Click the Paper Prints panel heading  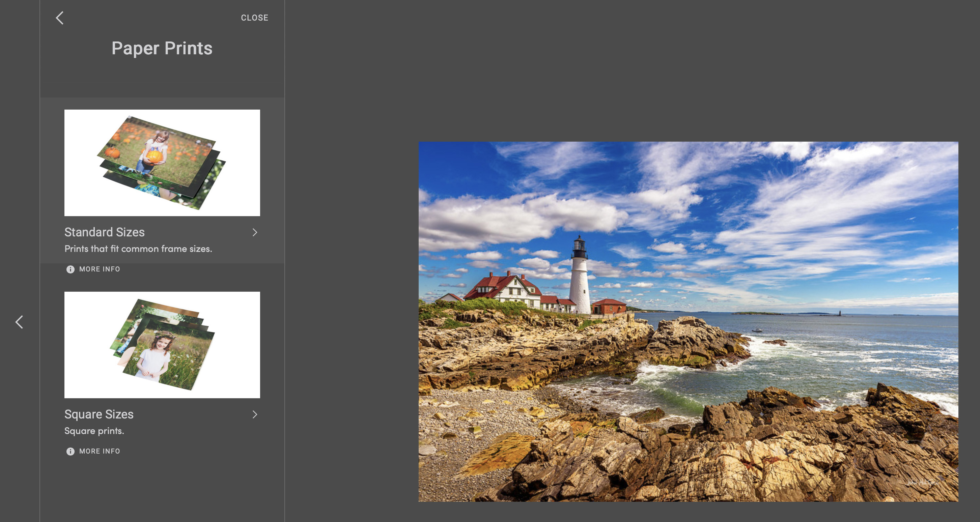coord(162,48)
